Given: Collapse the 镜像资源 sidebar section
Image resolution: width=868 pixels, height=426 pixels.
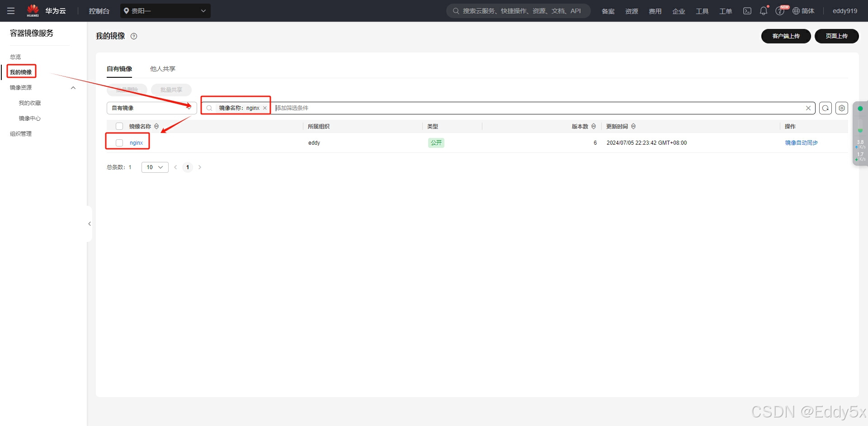Looking at the screenshot, I should point(73,88).
